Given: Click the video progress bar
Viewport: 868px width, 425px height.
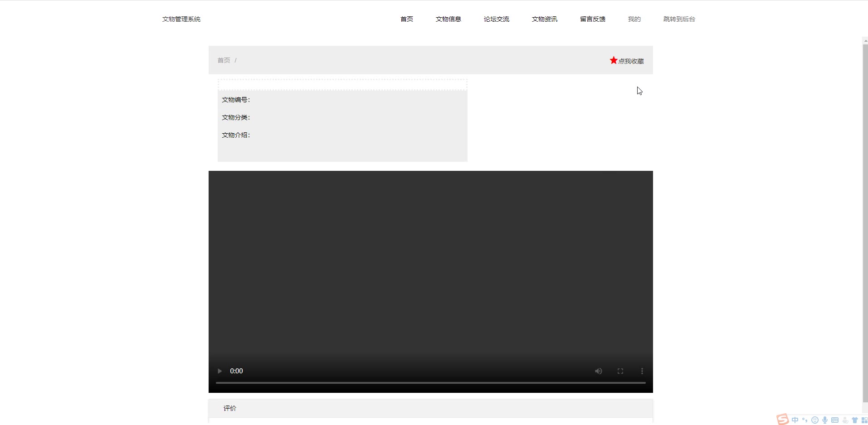Looking at the screenshot, I should [431, 383].
